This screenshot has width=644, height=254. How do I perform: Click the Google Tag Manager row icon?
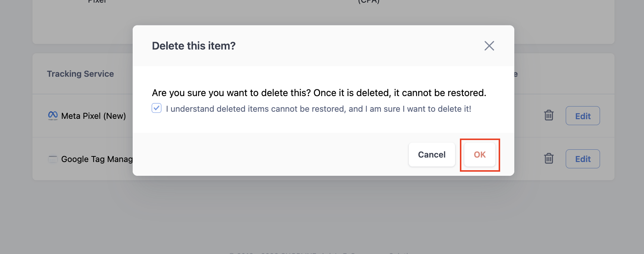(53, 159)
